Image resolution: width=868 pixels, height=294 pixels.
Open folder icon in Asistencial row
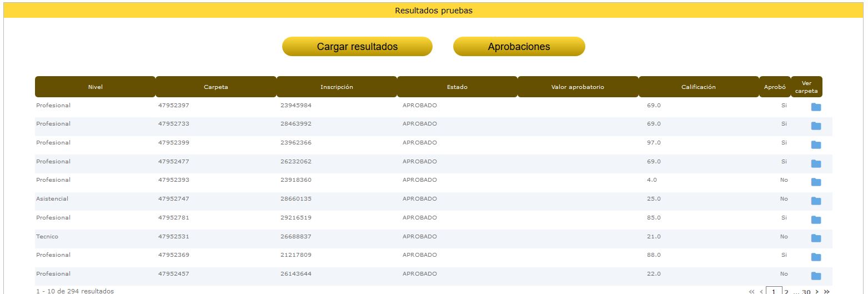point(816,201)
